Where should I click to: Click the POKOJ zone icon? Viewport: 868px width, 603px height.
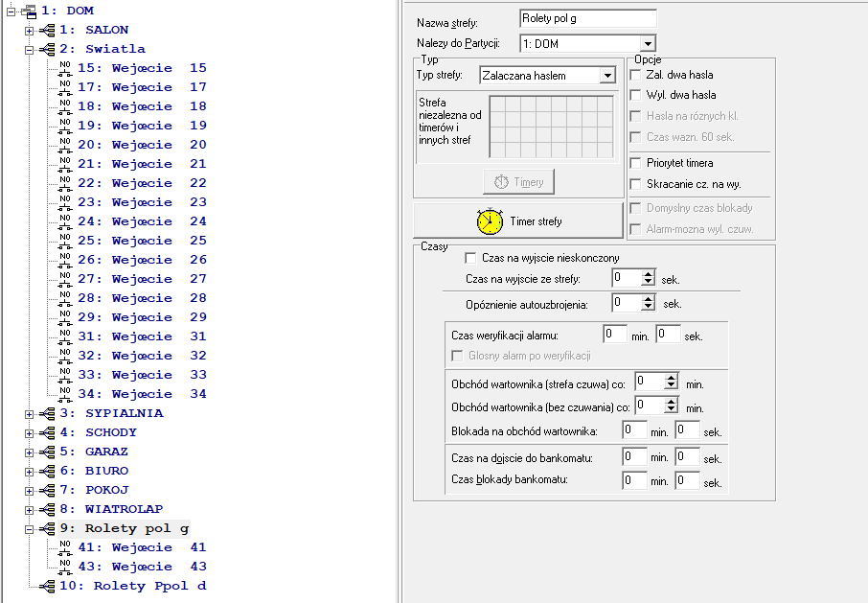47,490
